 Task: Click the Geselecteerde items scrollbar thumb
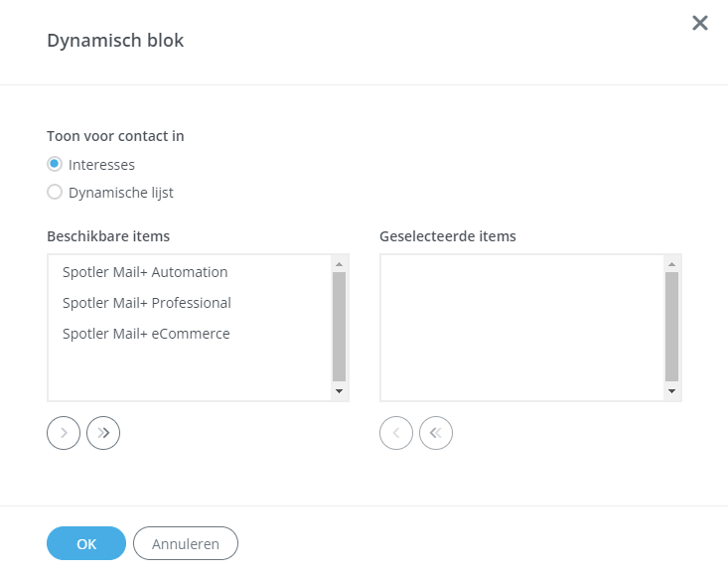click(x=671, y=326)
